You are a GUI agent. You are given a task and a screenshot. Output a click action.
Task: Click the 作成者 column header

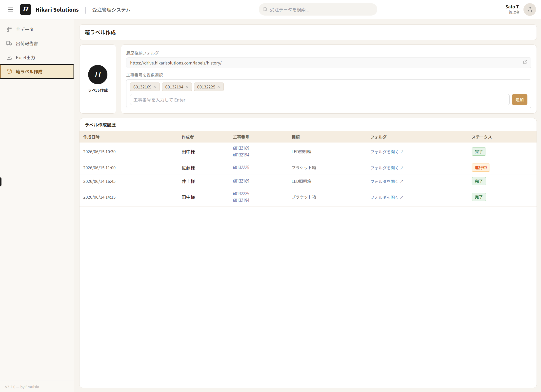(x=188, y=137)
